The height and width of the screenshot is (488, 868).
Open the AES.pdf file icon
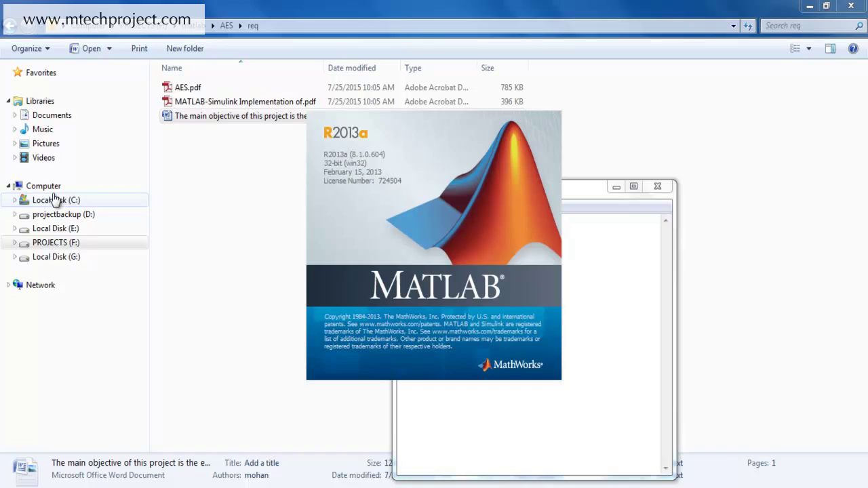click(x=167, y=87)
